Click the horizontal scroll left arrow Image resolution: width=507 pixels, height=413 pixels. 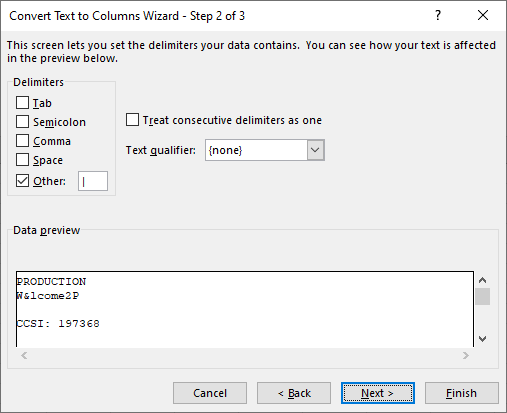coord(24,355)
